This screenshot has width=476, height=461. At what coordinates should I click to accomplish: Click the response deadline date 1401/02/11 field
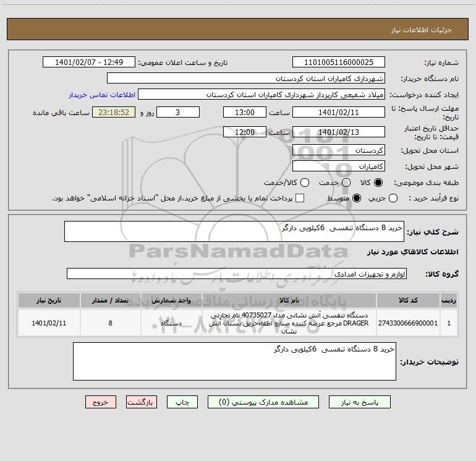339,112
